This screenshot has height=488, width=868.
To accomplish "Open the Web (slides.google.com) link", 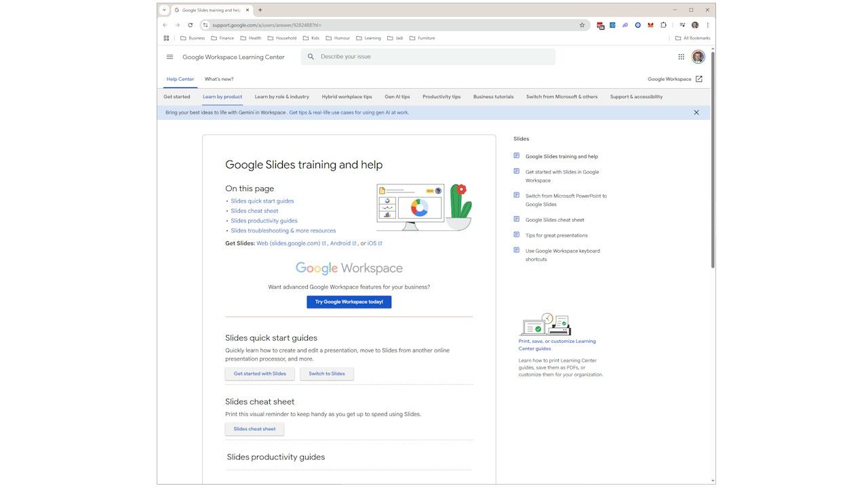I will tap(291, 243).
